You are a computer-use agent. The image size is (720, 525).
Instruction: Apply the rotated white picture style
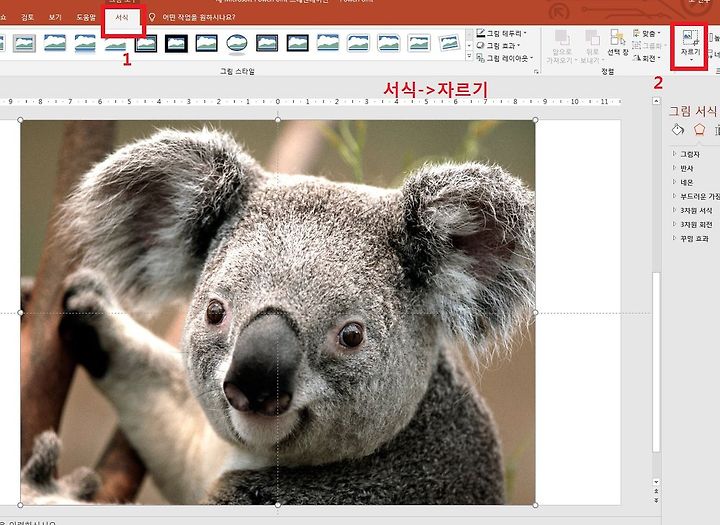[x=449, y=43]
